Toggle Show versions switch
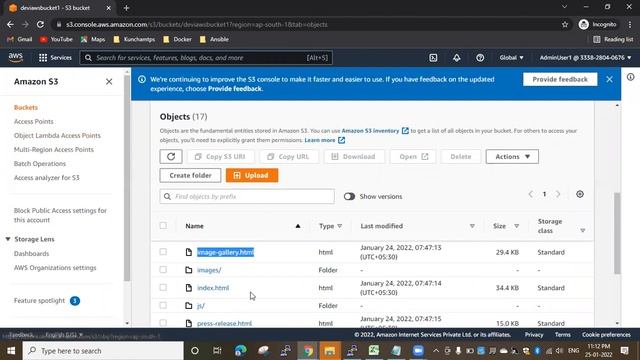 (x=349, y=197)
